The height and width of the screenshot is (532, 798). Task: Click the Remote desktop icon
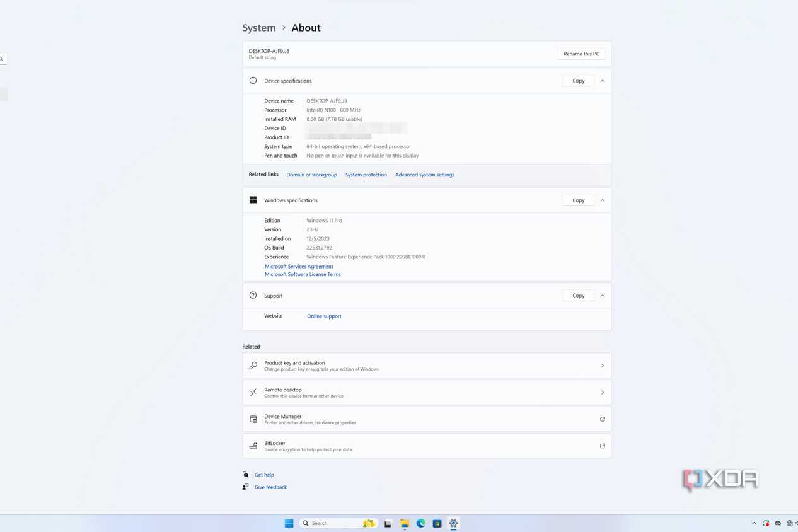pos(253,392)
